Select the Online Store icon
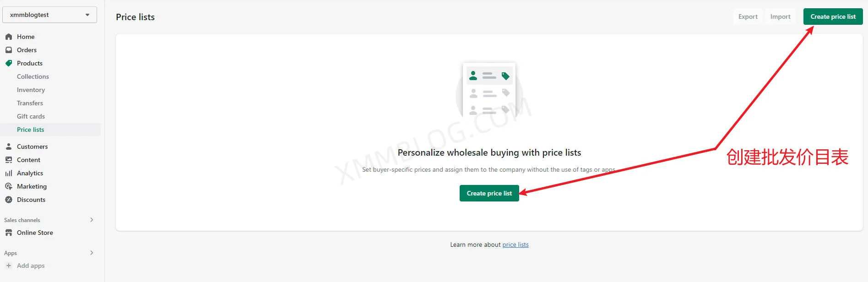 (9, 233)
